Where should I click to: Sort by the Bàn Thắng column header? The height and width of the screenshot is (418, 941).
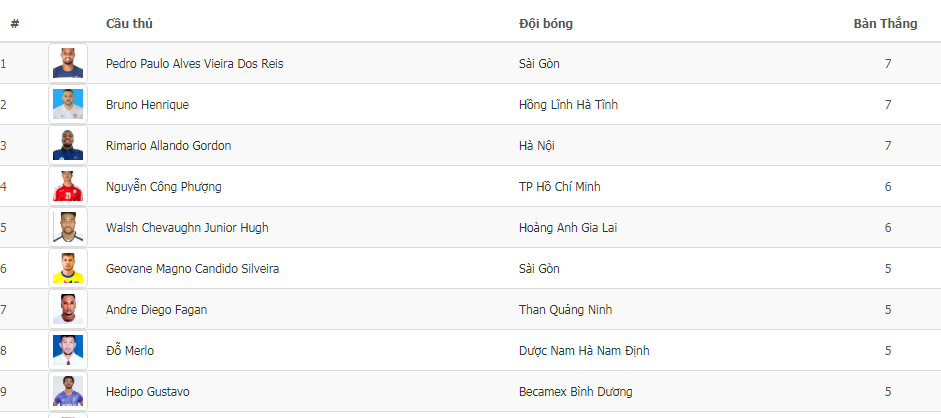(885, 23)
